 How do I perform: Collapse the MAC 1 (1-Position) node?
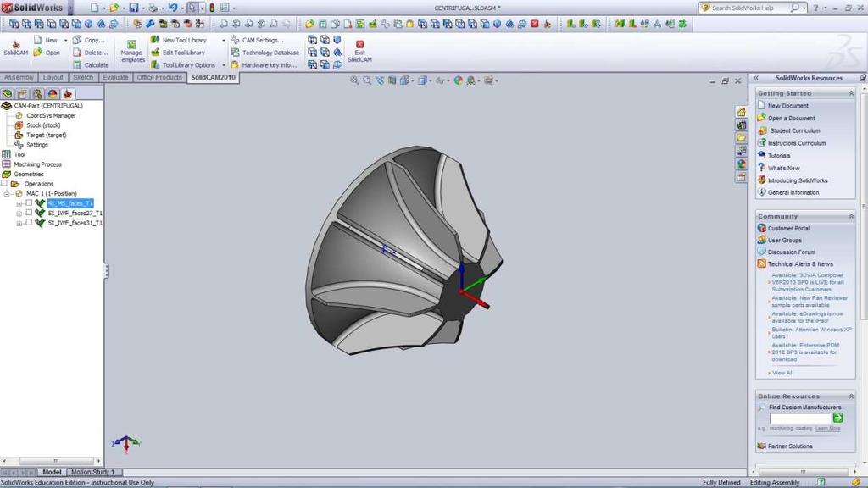pos(7,194)
